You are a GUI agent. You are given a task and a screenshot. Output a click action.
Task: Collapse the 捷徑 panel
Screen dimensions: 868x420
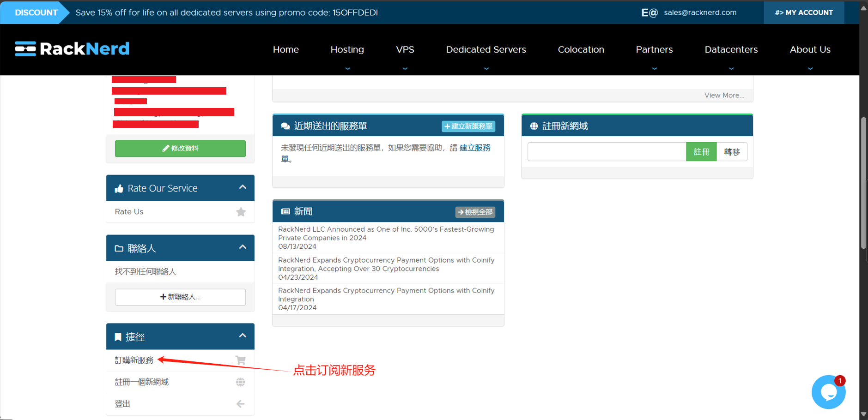243,336
